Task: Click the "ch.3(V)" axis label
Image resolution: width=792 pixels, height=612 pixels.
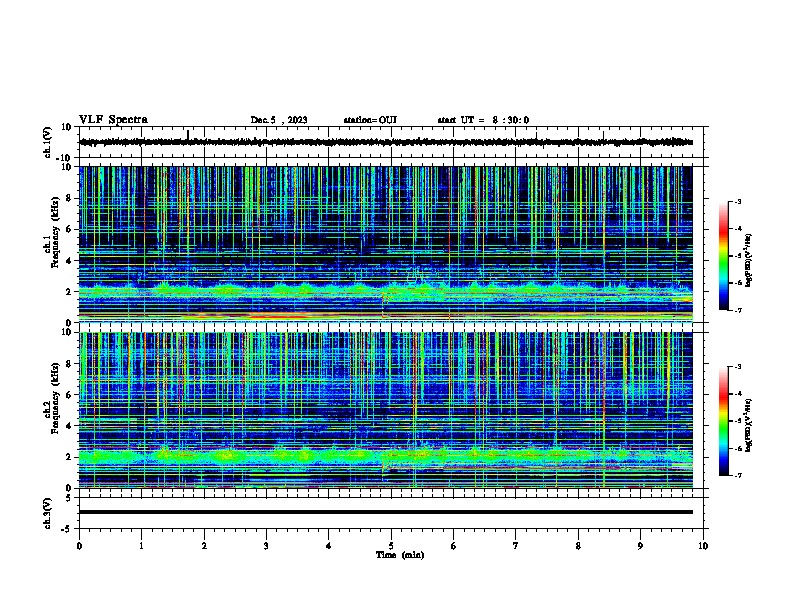Action: coord(48,513)
